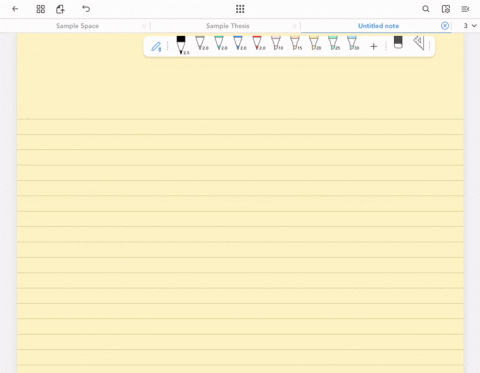Open the four-squares library view icon
The image size is (480, 373).
[x=41, y=9]
